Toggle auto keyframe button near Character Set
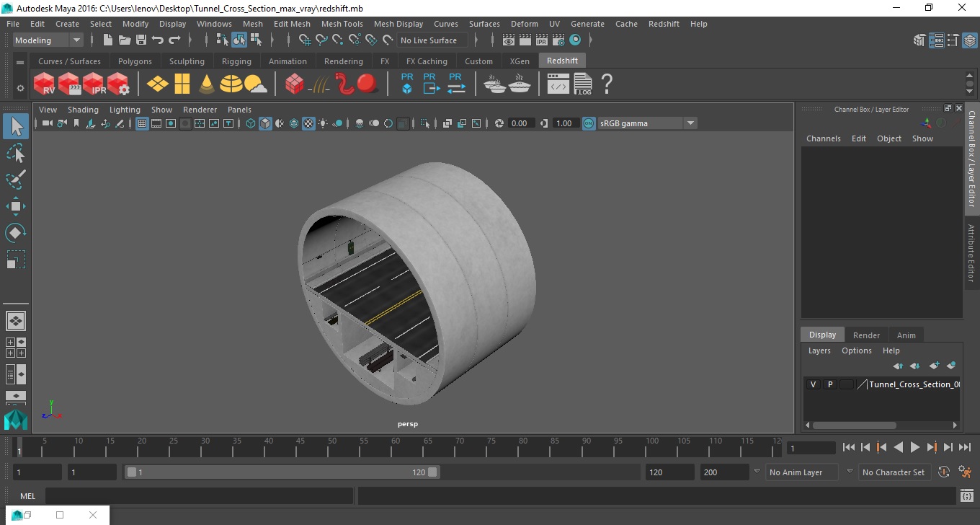980x525 pixels. [x=943, y=472]
